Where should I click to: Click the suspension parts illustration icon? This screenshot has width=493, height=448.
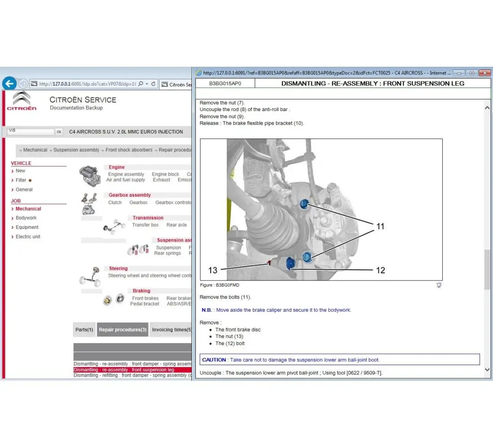tap(138, 250)
